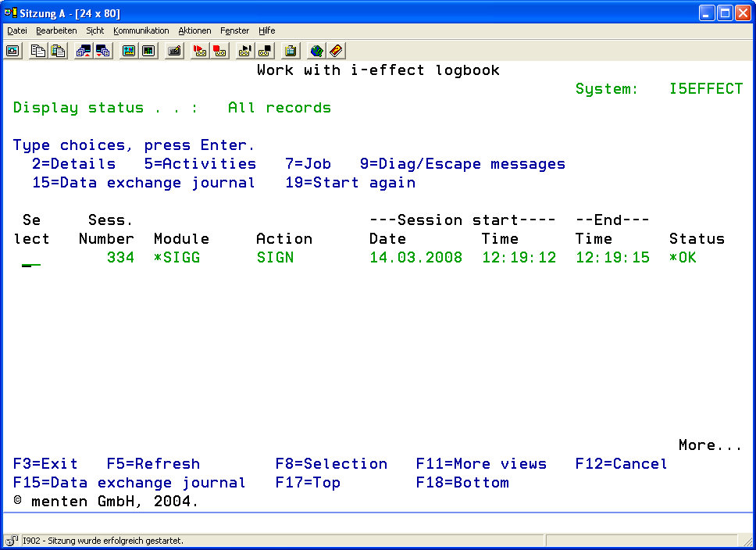
Task: Open the Aktionen menu
Action: [x=194, y=30]
